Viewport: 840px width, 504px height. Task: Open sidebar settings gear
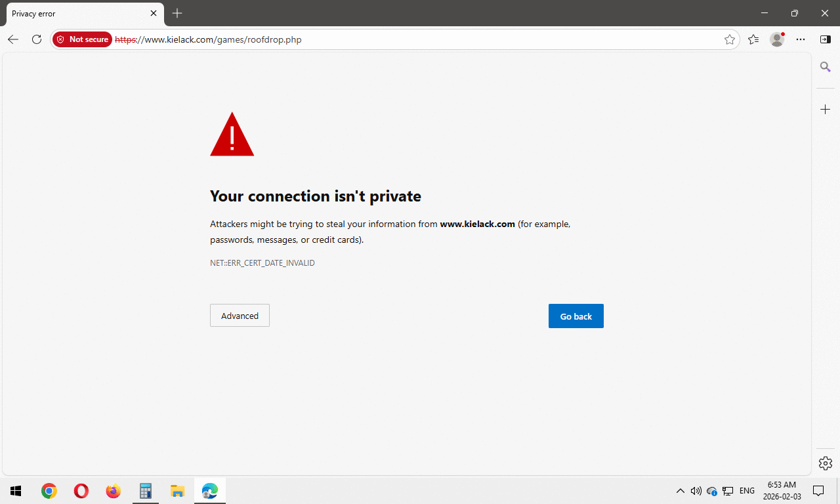826,463
